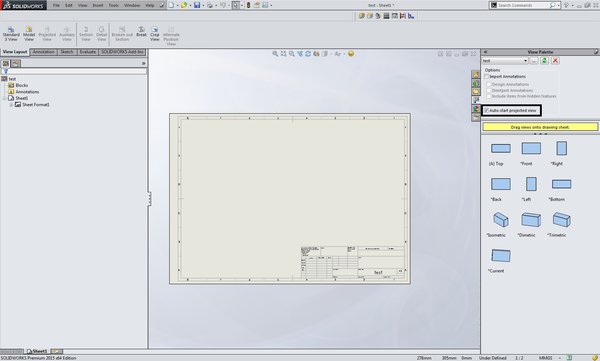The width and height of the screenshot is (600, 361).
Task: Enable the Import Annotations checkbox
Action: (x=486, y=77)
